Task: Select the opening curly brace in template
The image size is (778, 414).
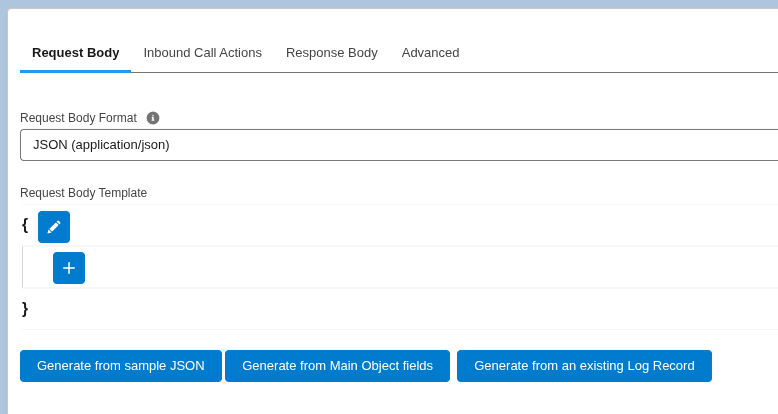Action: click(25, 225)
